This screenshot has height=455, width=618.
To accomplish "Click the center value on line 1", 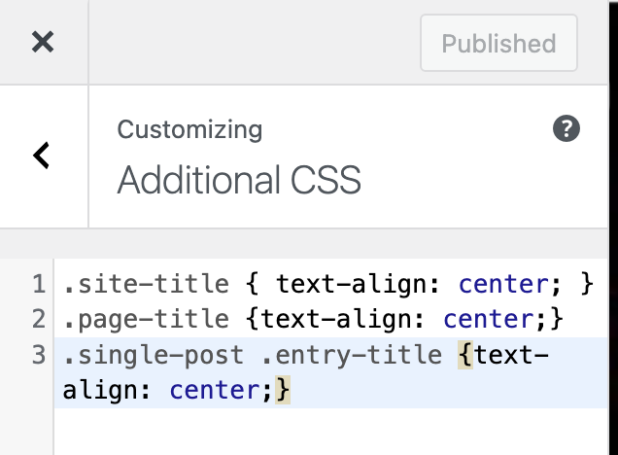I will coord(502,285).
